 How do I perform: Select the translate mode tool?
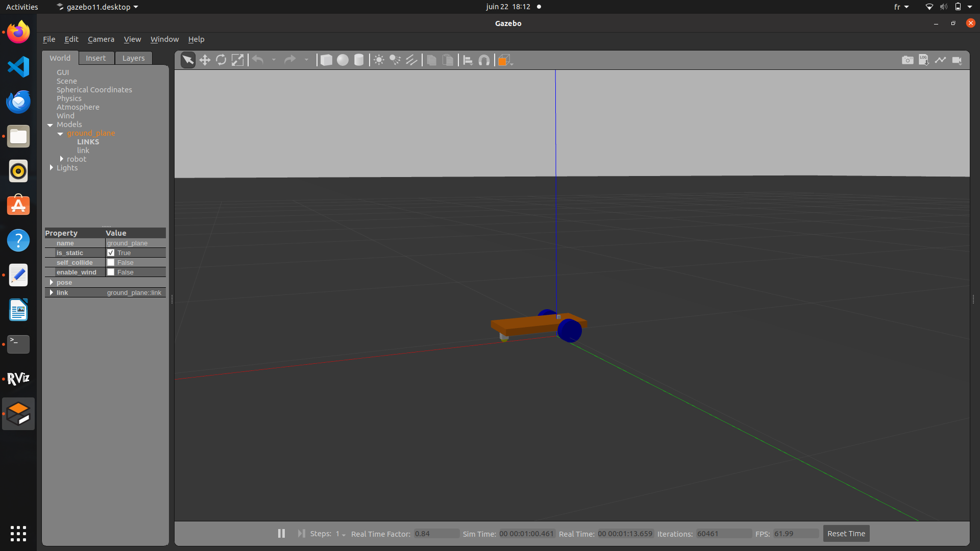205,60
